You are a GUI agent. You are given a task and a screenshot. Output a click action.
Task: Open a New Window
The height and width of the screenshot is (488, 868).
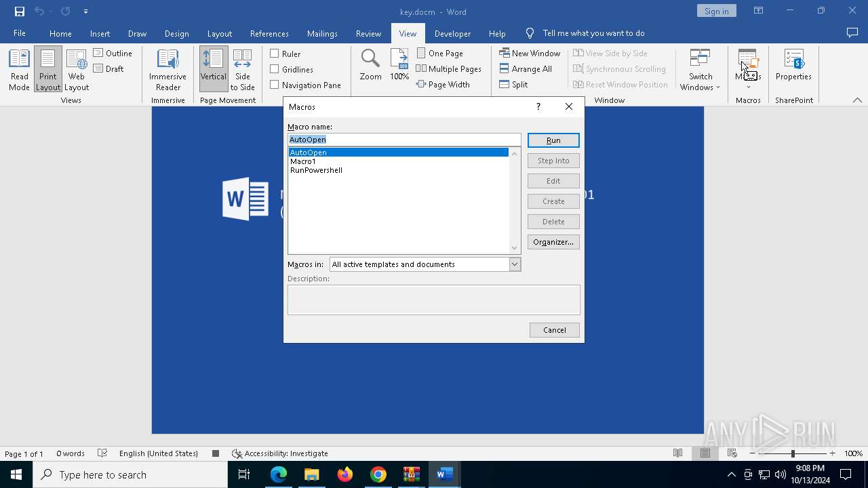tap(530, 53)
